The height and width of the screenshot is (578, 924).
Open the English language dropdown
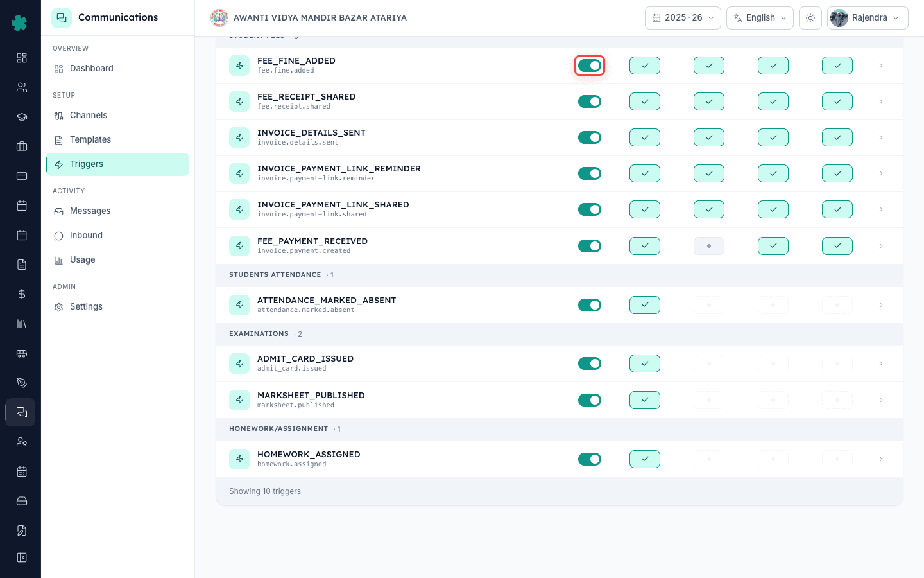(760, 18)
